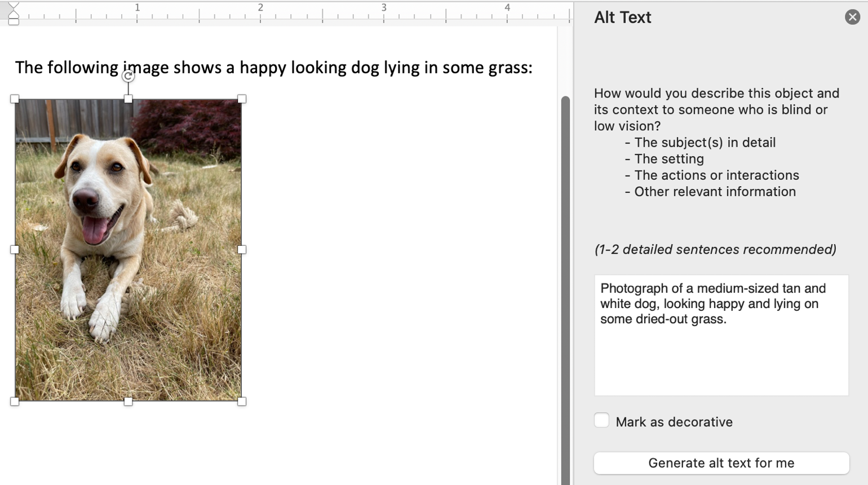Screen dimensions: 868x485
Task: Click the bottom-right corner resize handle
Action: [x=242, y=402]
